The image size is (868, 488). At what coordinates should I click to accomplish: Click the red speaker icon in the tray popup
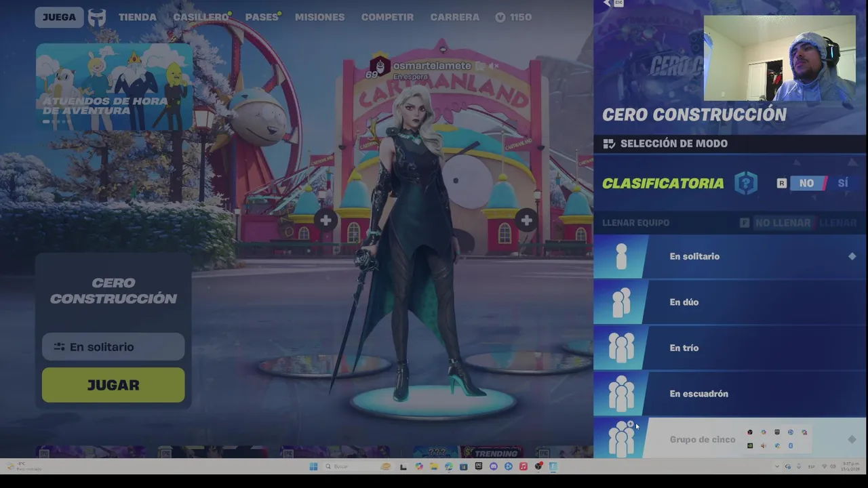(764, 445)
